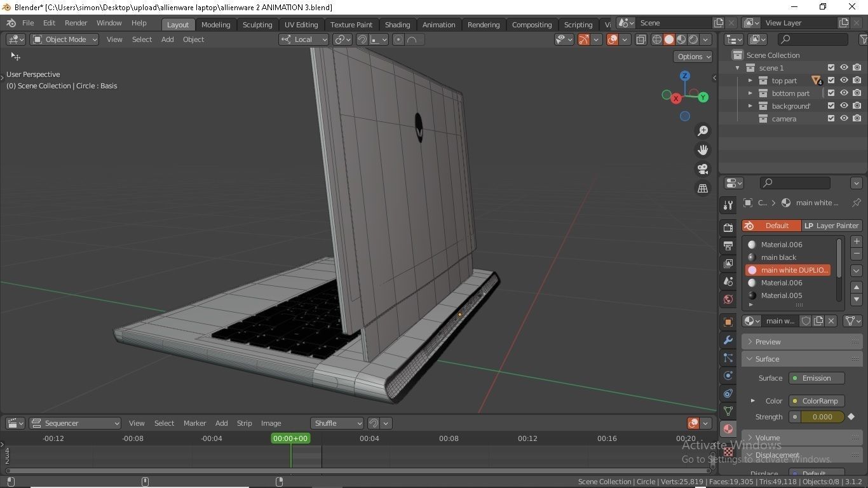The image size is (868, 488).
Task: Switch to the Modeling workspace tab
Action: [215, 25]
